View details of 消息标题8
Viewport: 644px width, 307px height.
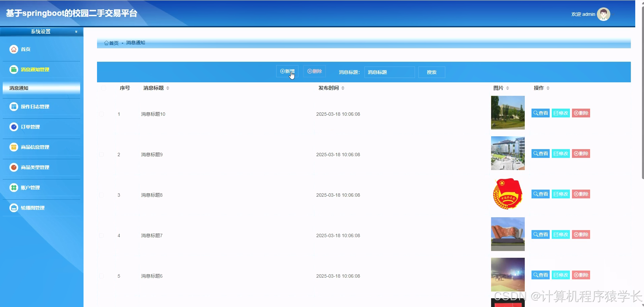pyautogui.click(x=541, y=194)
